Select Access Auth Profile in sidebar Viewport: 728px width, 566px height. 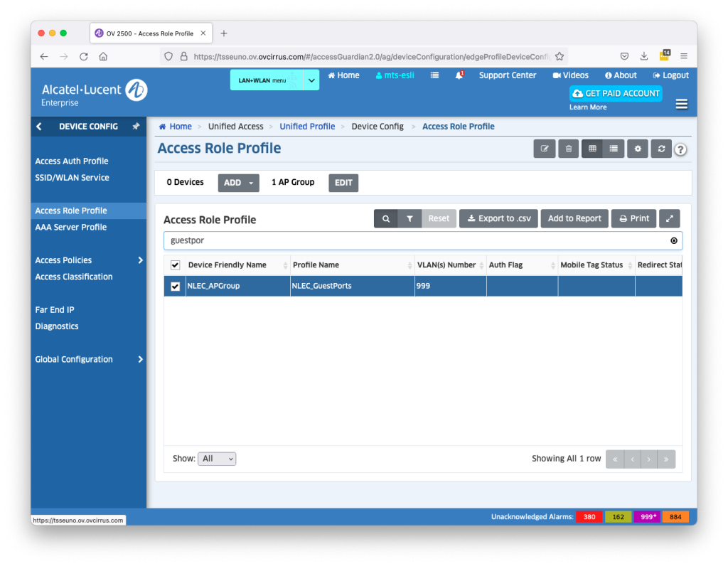pyautogui.click(x=72, y=161)
